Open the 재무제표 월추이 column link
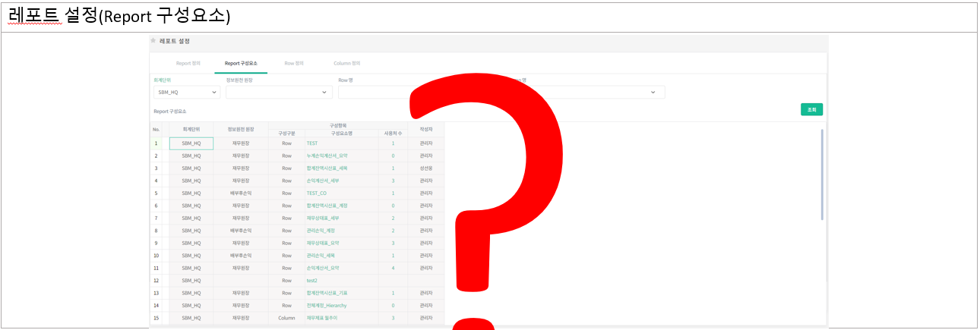Image resolution: width=980 pixels, height=330 pixels. coord(324,318)
